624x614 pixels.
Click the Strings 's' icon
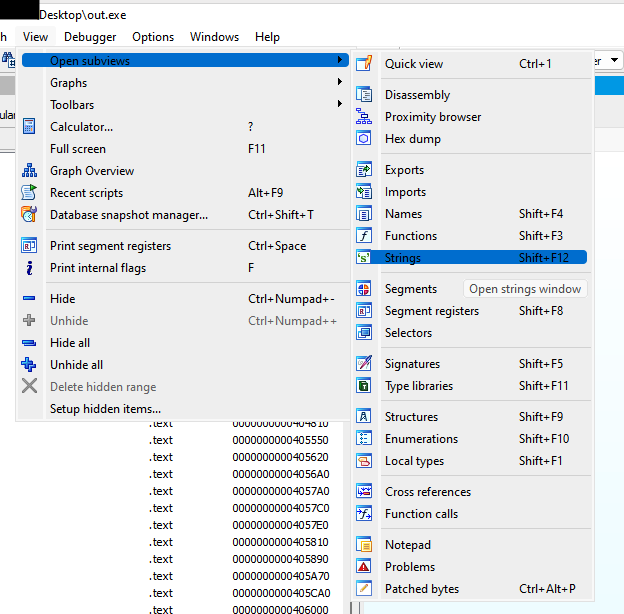pyautogui.click(x=364, y=257)
